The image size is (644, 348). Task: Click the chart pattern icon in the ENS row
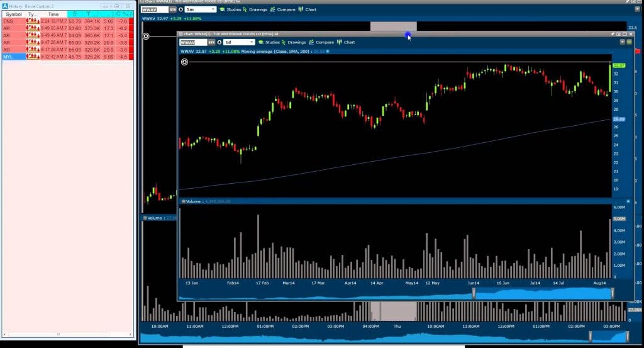(33, 21)
